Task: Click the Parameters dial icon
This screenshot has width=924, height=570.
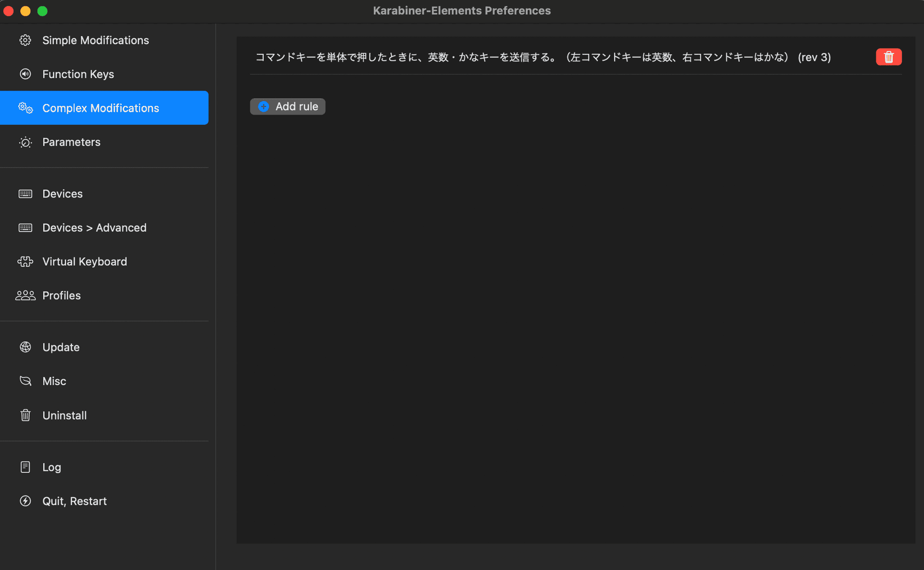Action: [x=26, y=142]
